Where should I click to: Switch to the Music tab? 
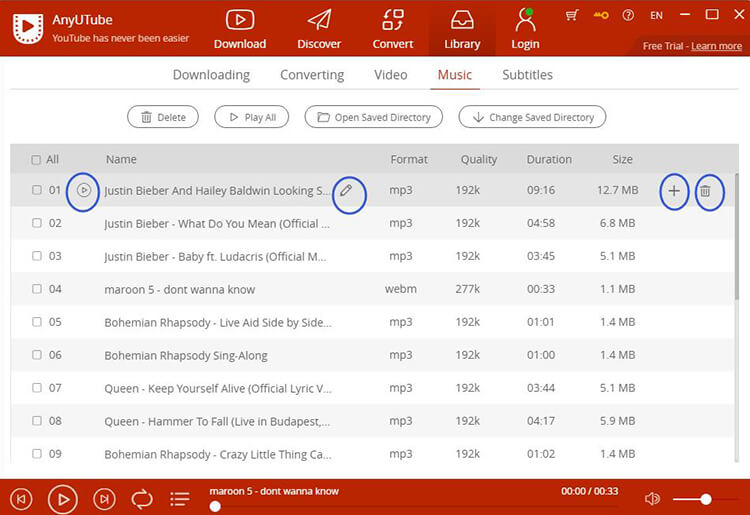pyautogui.click(x=455, y=75)
